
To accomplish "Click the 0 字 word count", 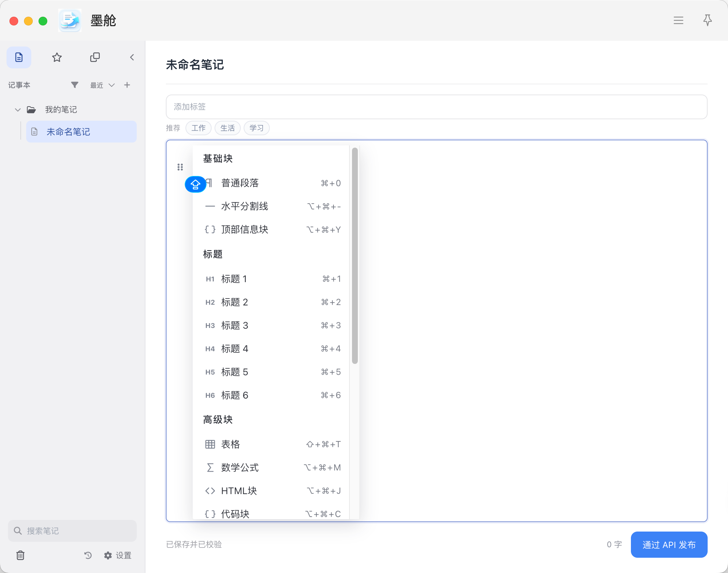I will [614, 544].
